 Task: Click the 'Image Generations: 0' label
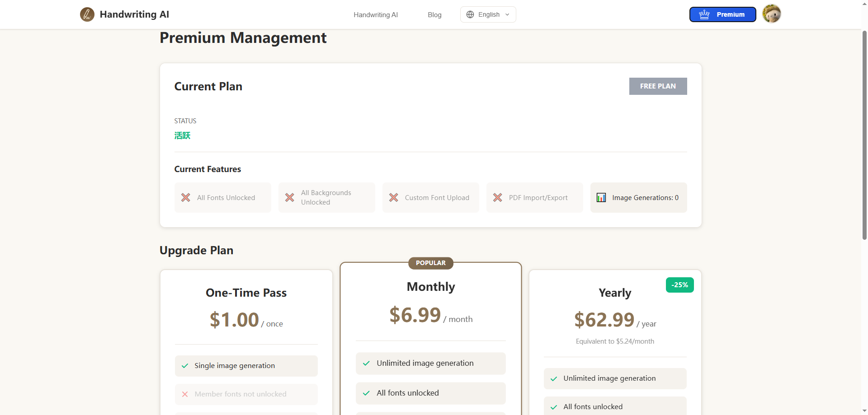click(646, 198)
